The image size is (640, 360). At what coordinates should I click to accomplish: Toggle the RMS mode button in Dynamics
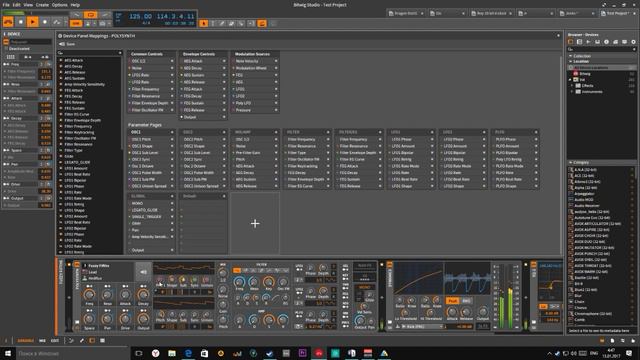pos(466,301)
